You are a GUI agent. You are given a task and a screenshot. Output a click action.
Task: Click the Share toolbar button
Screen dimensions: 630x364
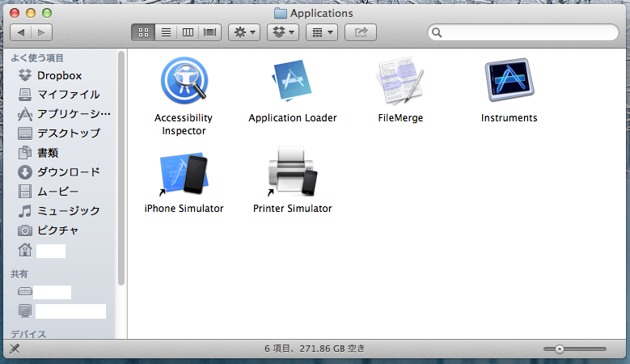point(361,32)
